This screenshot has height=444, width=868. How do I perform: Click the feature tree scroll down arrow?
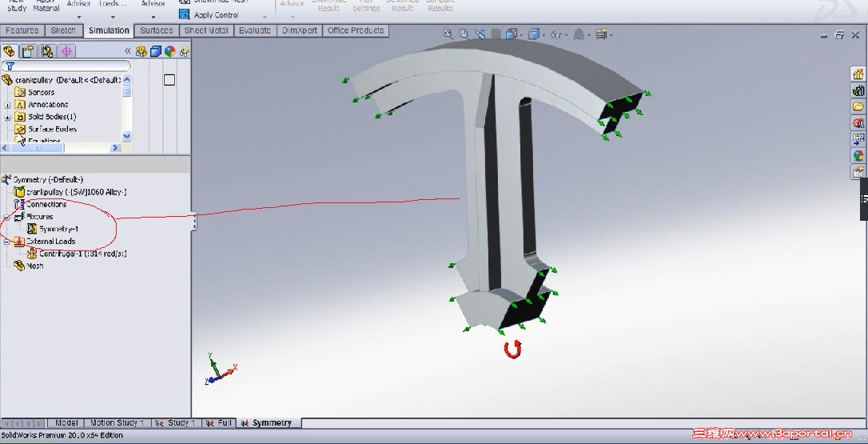[x=127, y=136]
